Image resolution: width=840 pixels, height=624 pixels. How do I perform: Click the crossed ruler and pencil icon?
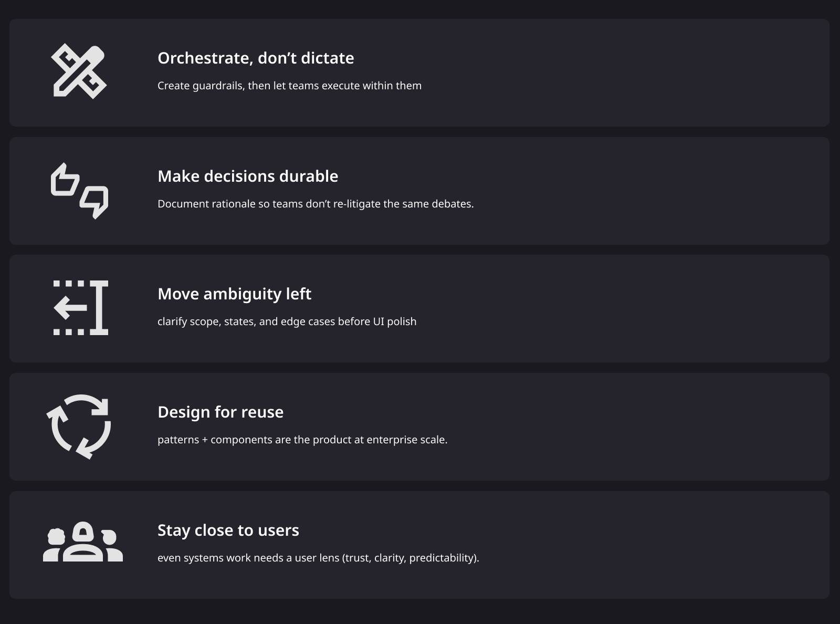(79, 71)
